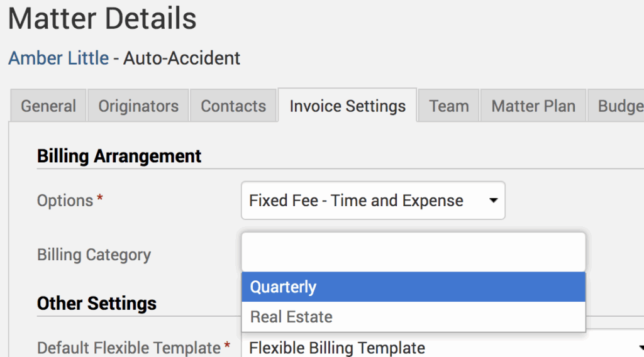Screen dimensions: 644x357
Task: Expand the Flexible Billing Template dropdown
Action: click(440, 348)
